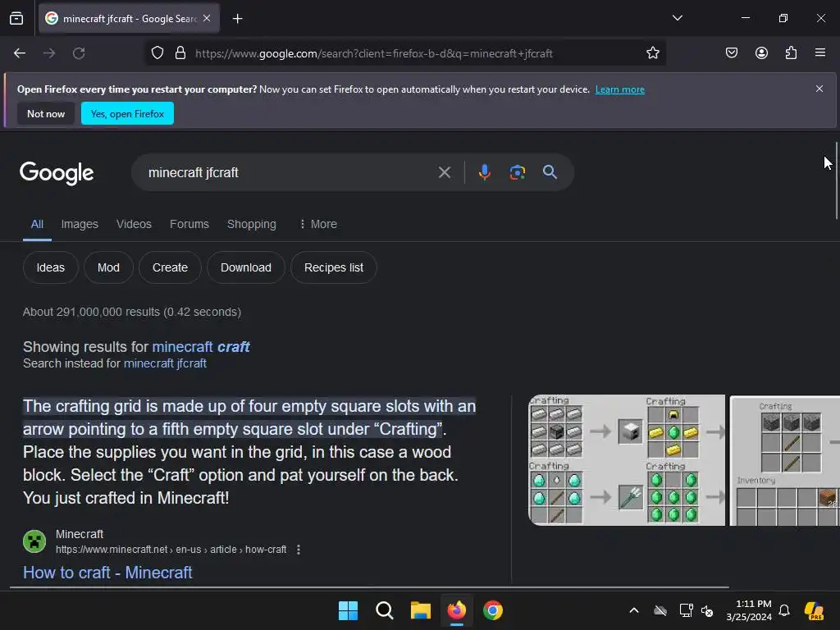Open the crafting recipes grid image thumbnail
Screen dimensions: 840x630
[627, 460]
